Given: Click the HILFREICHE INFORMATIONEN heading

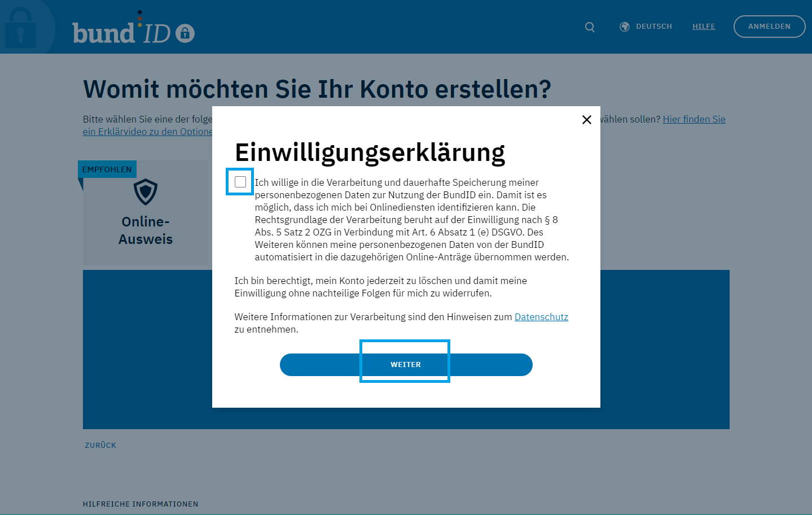Looking at the screenshot, I should point(141,504).
